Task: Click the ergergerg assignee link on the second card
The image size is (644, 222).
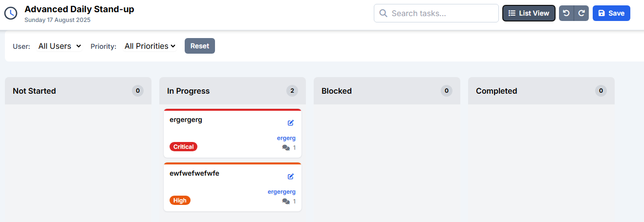Action: [x=281, y=192]
